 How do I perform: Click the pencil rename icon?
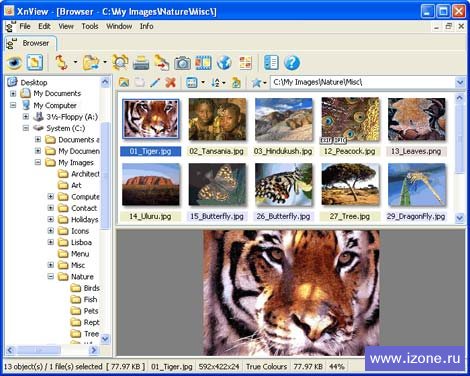point(155,82)
